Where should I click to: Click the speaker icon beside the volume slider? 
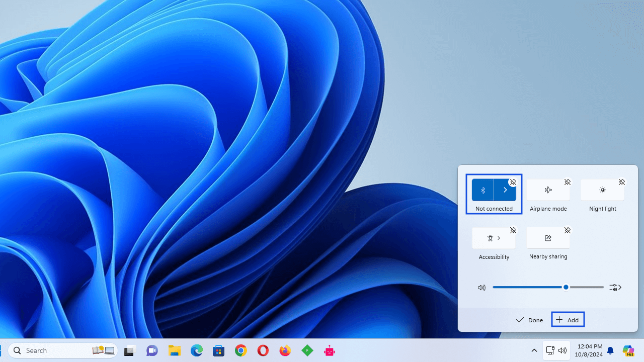coord(481,288)
